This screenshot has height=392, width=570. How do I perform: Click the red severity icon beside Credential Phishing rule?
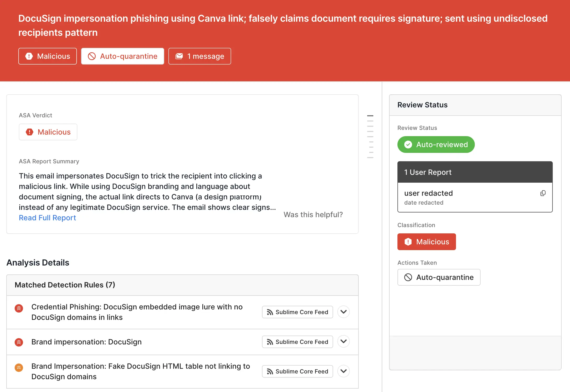19,308
